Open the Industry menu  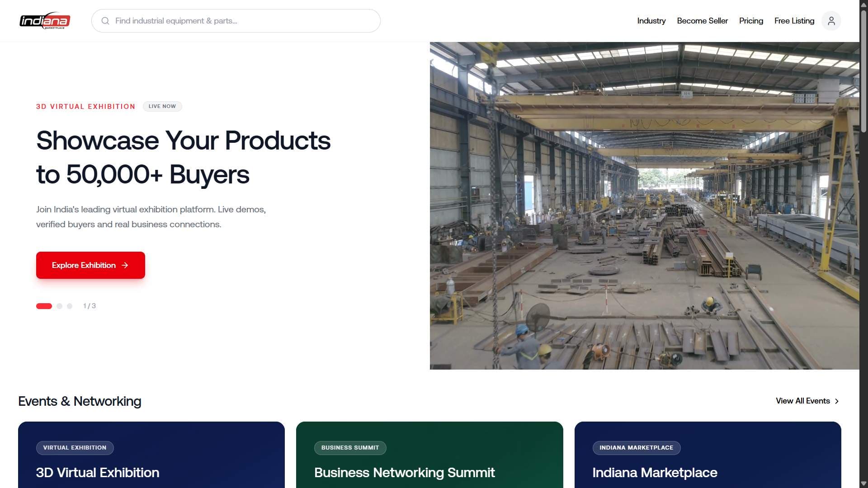[x=651, y=21]
